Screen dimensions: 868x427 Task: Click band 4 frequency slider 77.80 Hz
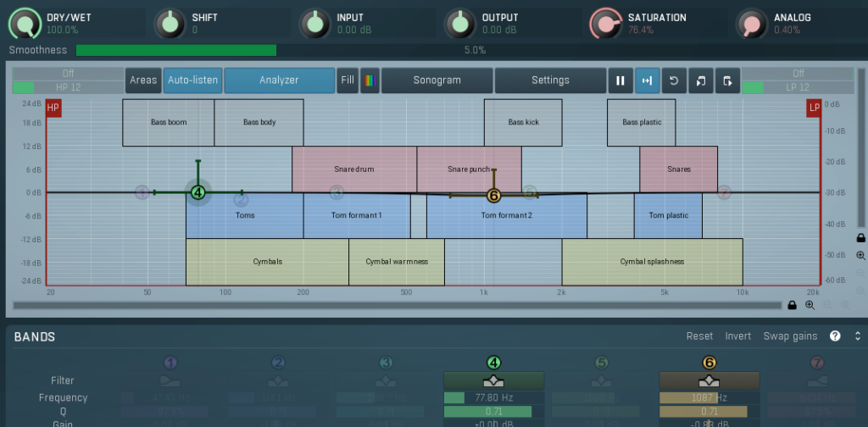point(494,397)
